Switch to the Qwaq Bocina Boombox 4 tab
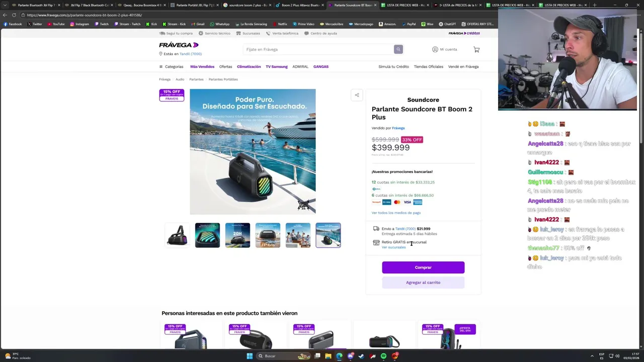Image resolution: width=644 pixels, height=362 pixels. (x=141, y=5)
